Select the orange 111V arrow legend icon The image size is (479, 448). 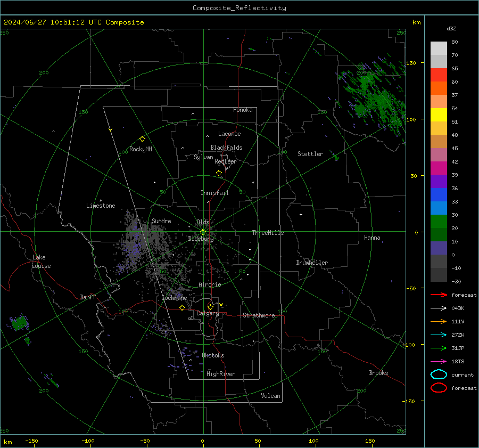pos(439,321)
